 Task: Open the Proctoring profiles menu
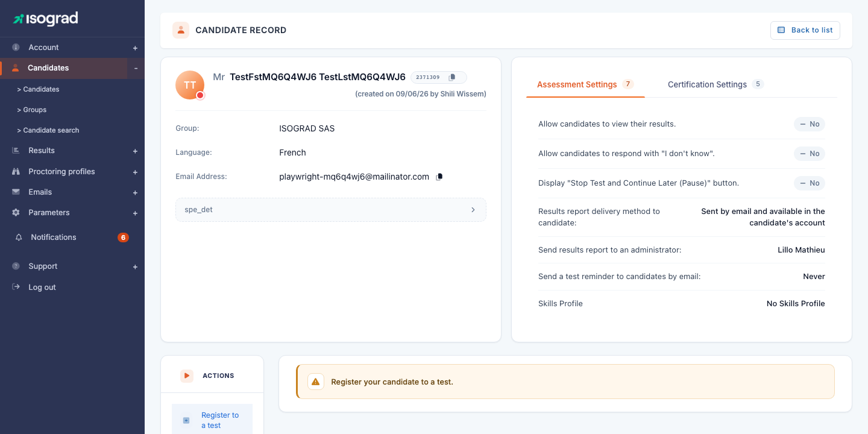tap(61, 172)
